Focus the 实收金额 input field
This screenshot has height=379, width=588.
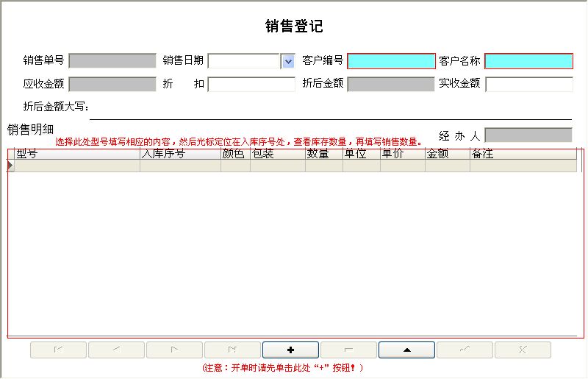click(529, 85)
